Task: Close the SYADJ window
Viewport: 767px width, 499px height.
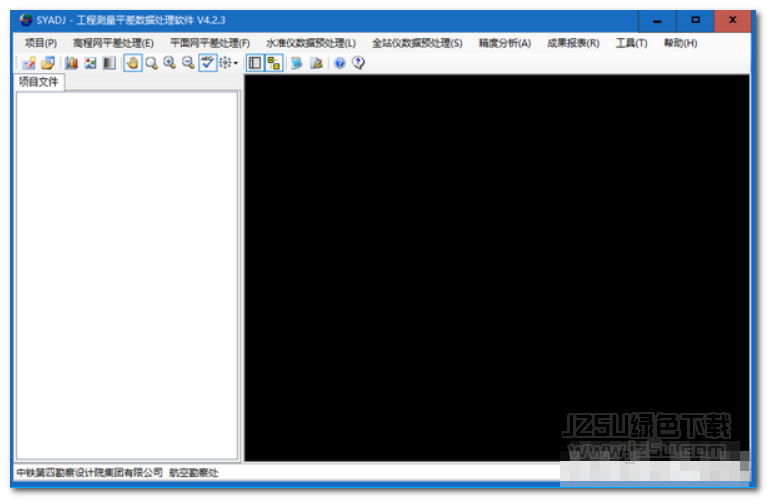Action: [732, 21]
